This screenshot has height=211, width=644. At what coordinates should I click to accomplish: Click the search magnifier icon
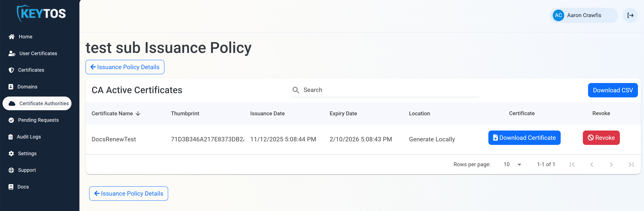(296, 90)
